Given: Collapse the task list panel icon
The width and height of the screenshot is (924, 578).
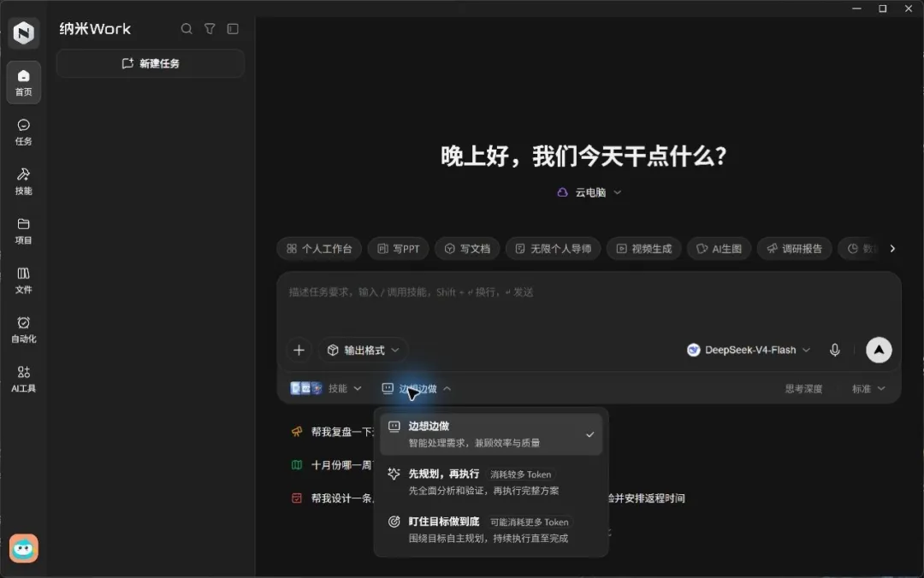Looking at the screenshot, I should (x=233, y=29).
